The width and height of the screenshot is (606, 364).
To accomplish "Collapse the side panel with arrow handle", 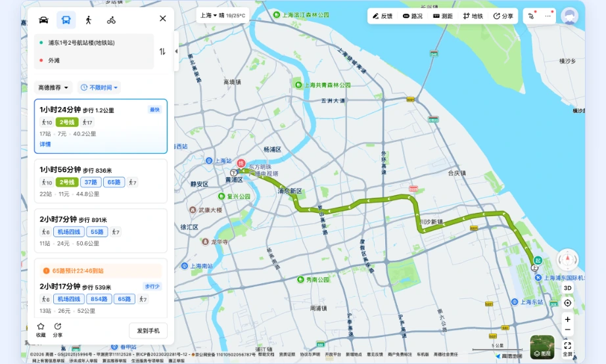I will click(176, 51).
